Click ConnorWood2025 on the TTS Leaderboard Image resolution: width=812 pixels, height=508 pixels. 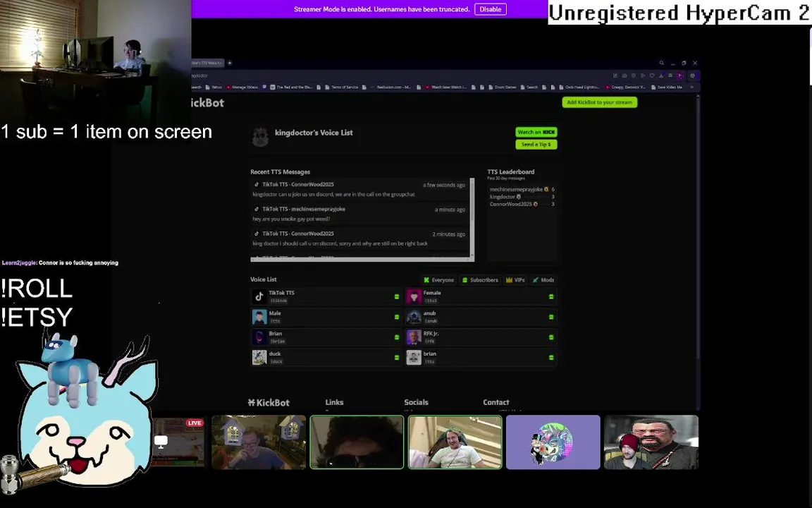(x=510, y=204)
